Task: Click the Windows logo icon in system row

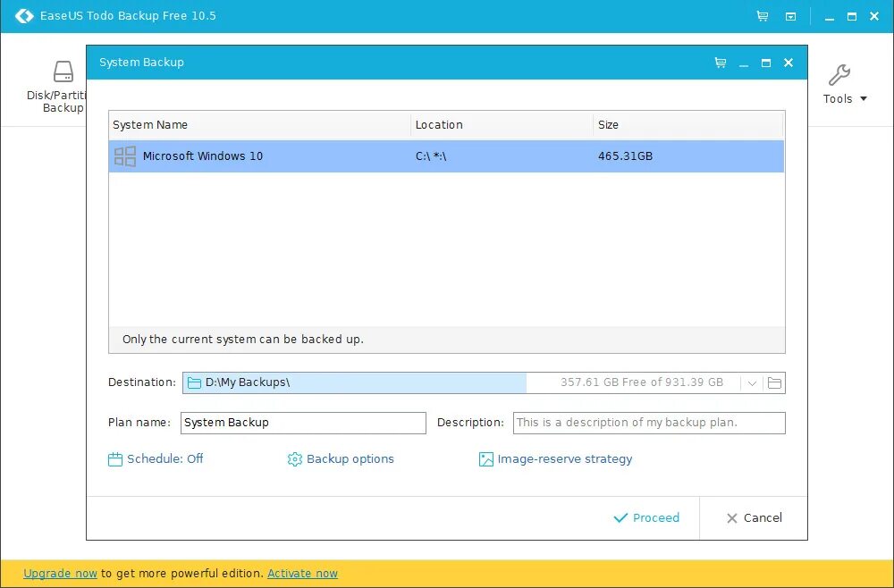Action: 125,156
